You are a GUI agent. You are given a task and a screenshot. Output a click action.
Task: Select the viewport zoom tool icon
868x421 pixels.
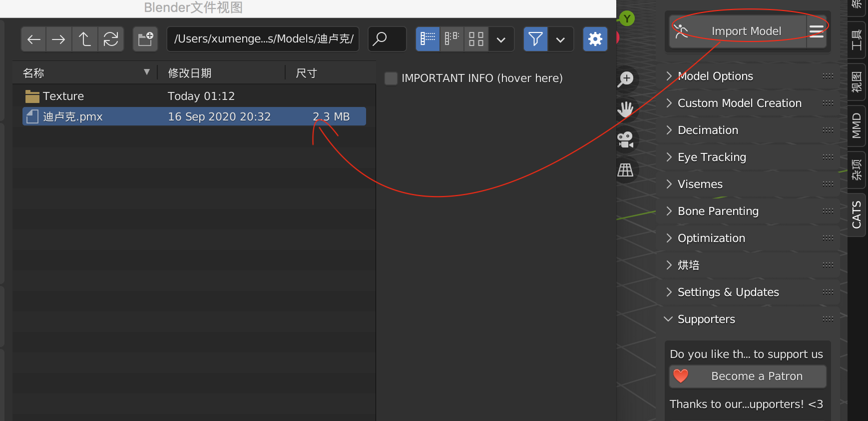626,79
